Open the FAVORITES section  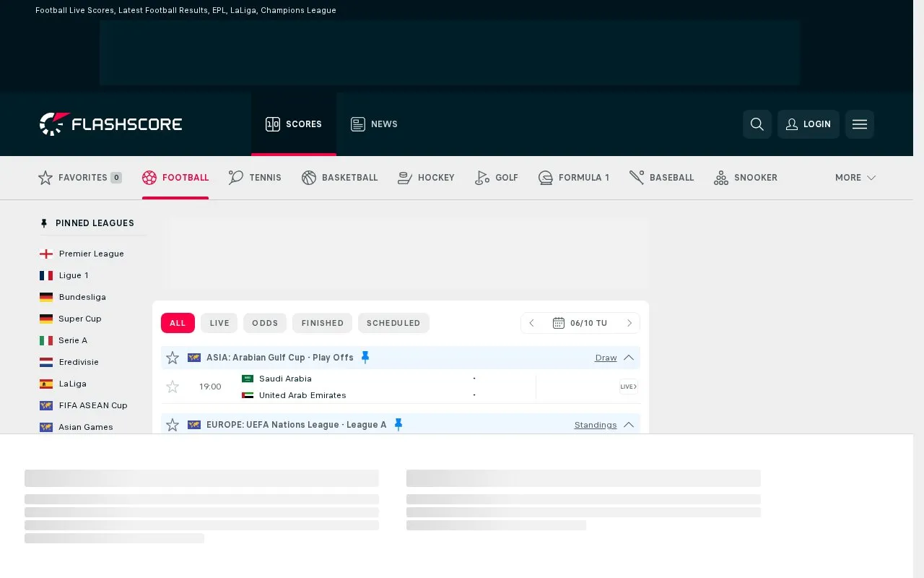tap(80, 178)
